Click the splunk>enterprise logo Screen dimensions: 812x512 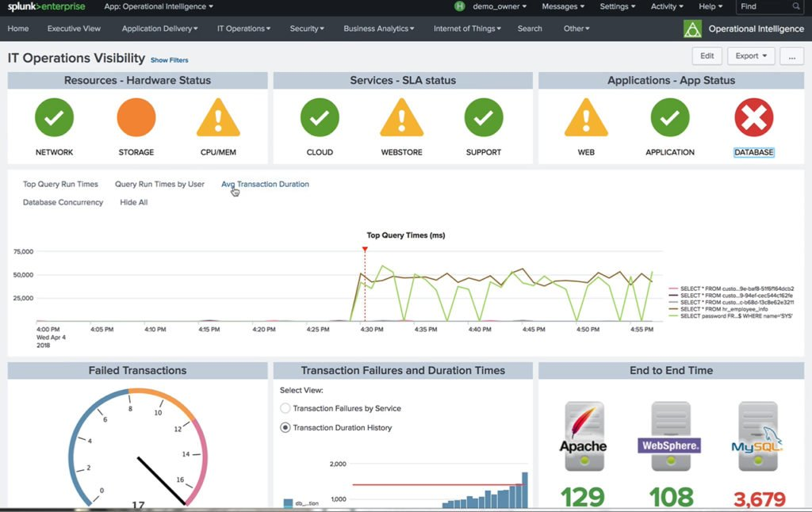point(46,6)
